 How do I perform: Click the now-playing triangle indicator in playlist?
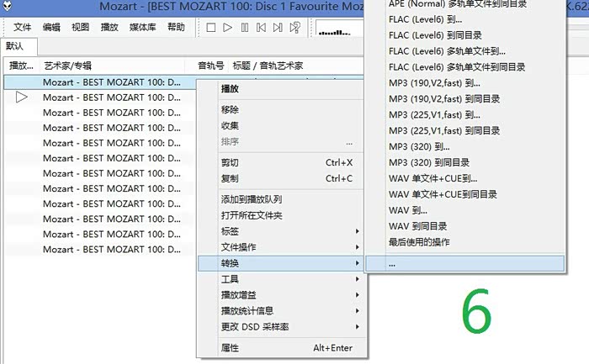[x=21, y=98]
